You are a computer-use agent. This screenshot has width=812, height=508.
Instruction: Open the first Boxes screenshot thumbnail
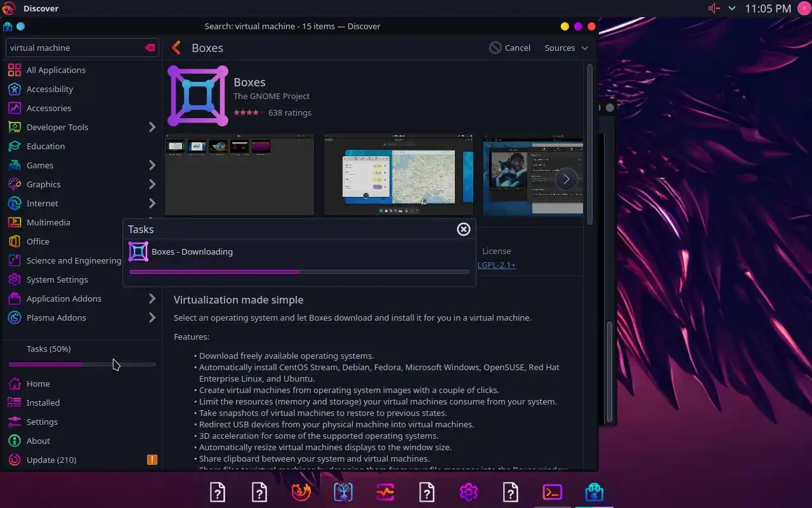(240, 175)
